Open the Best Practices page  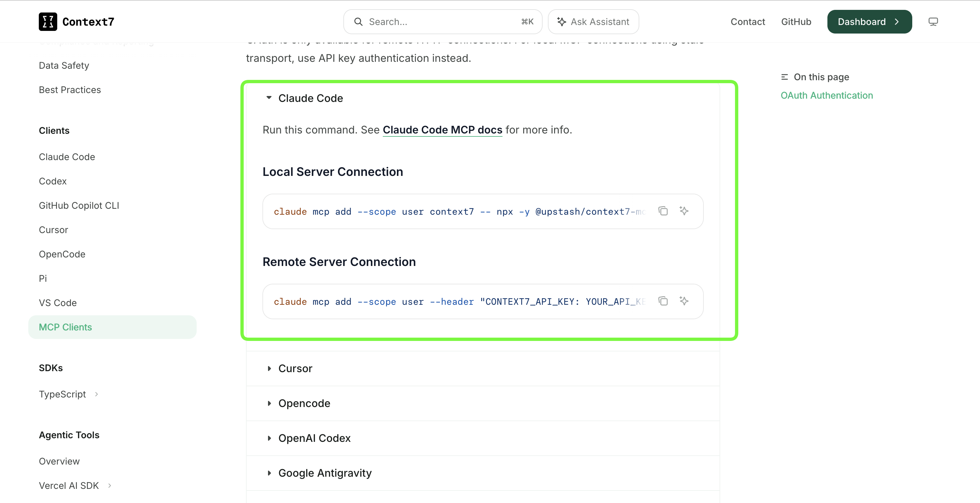pos(70,90)
